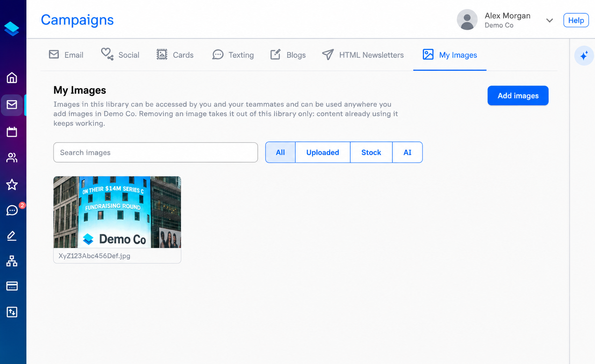Select the envelope Campaigns sidebar icon
The image size is (595, 364).
click(12, 105)
